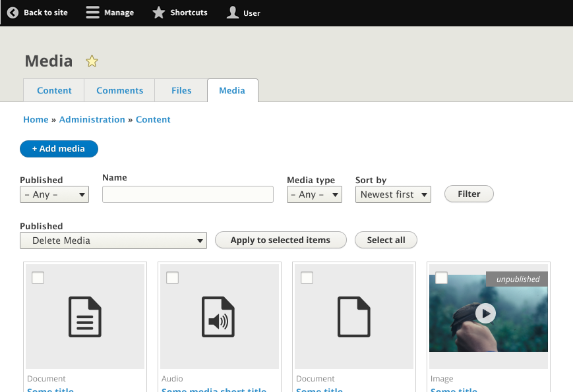
Task: Check the first Document card checkbox
Action: click(38, 278)
